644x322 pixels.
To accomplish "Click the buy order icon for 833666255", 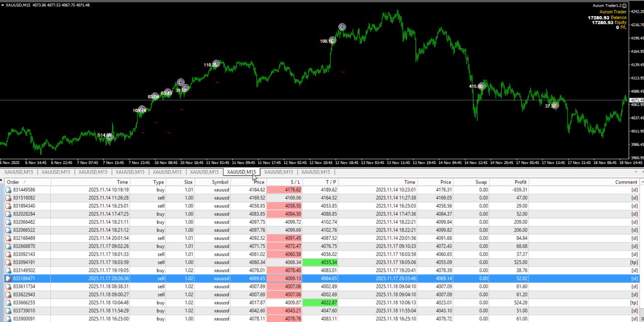I will [x=8, y=303].
